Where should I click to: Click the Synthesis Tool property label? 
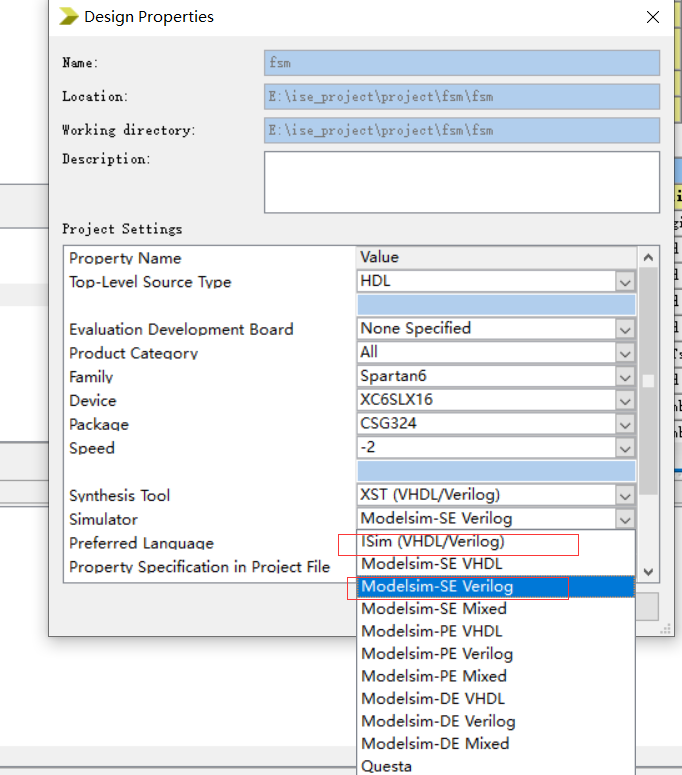pos(120,496)
